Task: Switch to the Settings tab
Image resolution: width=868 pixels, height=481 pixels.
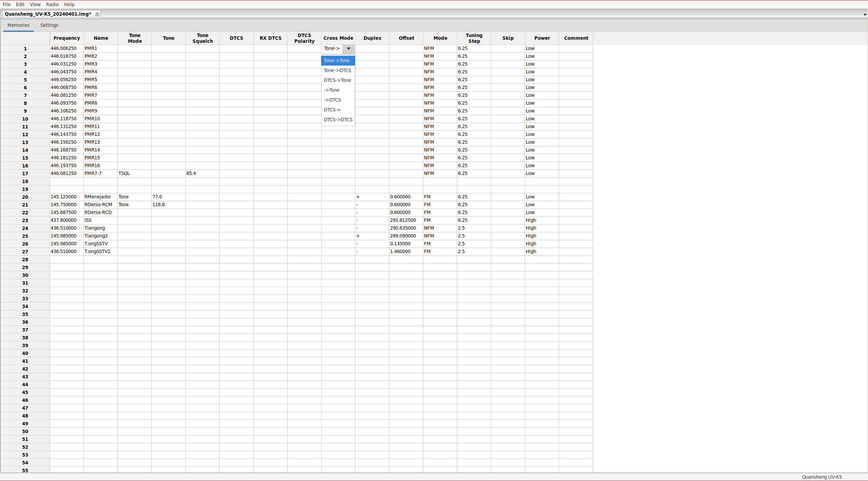Action: coord(49,25)
